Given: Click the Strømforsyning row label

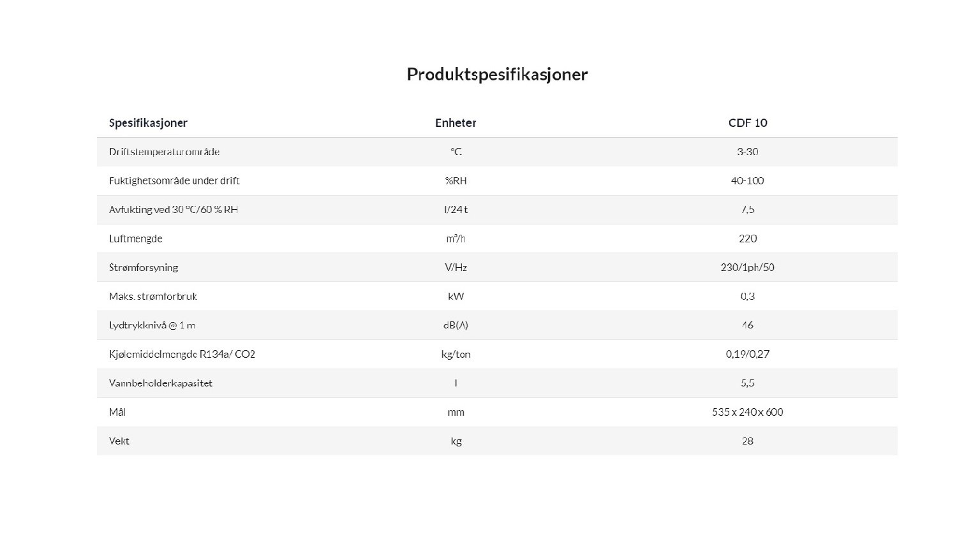Looking at the screenshot, I should click(x=144, y=267).
